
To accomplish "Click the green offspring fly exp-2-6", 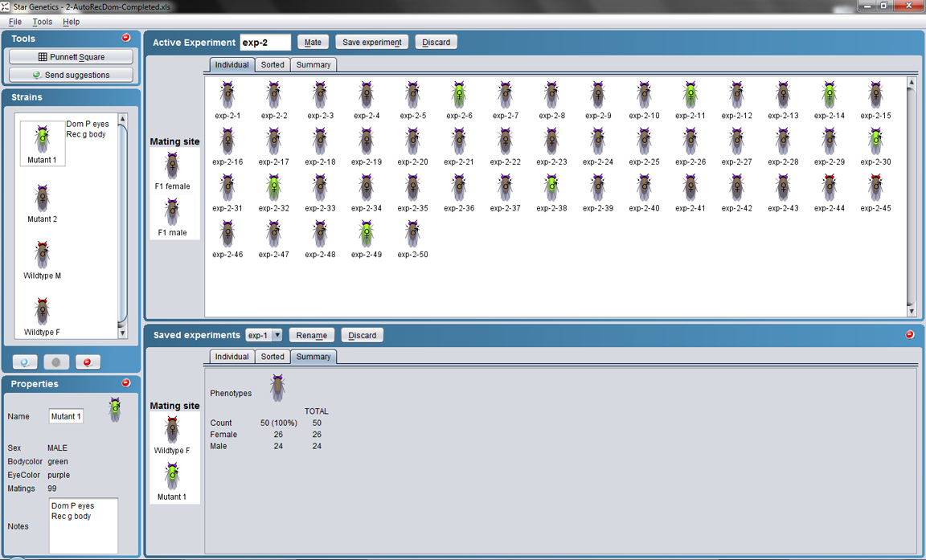I will (458, 95).
